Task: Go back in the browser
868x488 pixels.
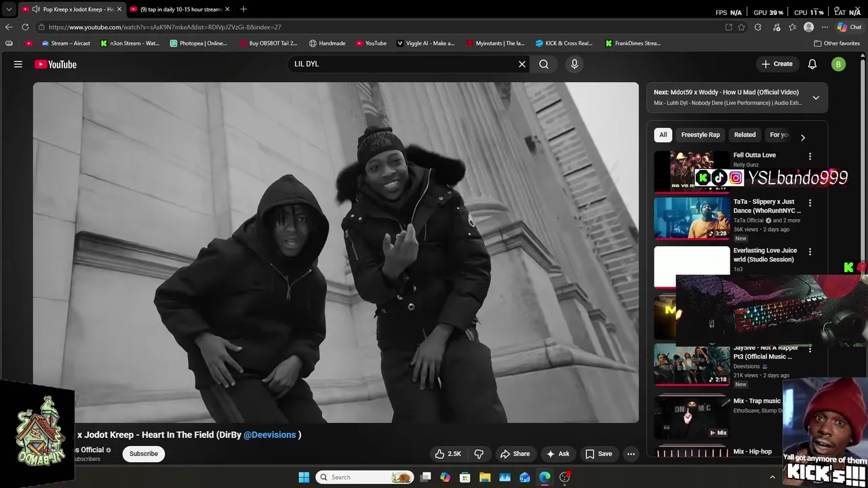Action: [x=9, y=27]
